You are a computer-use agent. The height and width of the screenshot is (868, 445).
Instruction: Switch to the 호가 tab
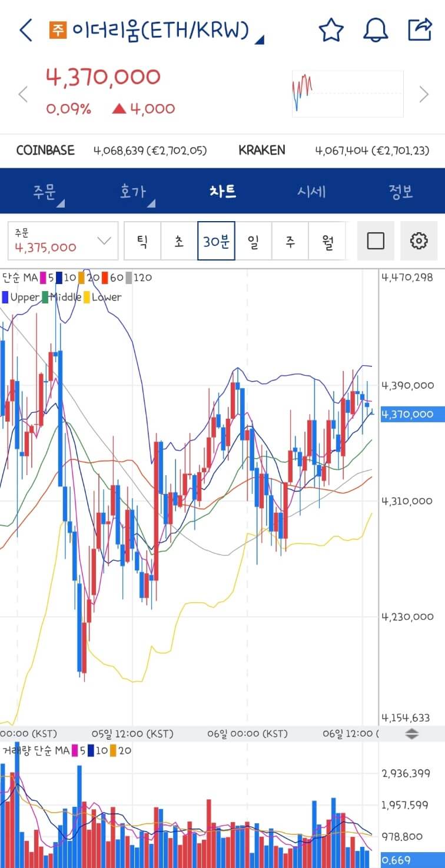(134, 191)
